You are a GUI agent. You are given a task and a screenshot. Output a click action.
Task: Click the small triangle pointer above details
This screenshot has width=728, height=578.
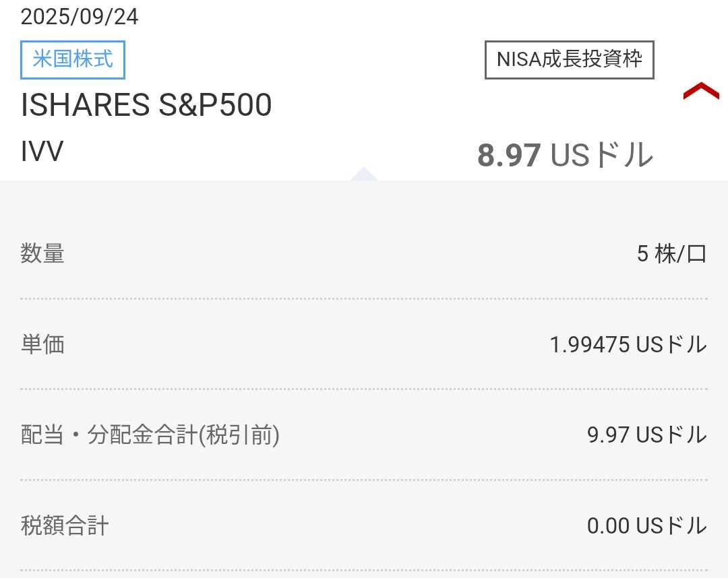[364, 174]
